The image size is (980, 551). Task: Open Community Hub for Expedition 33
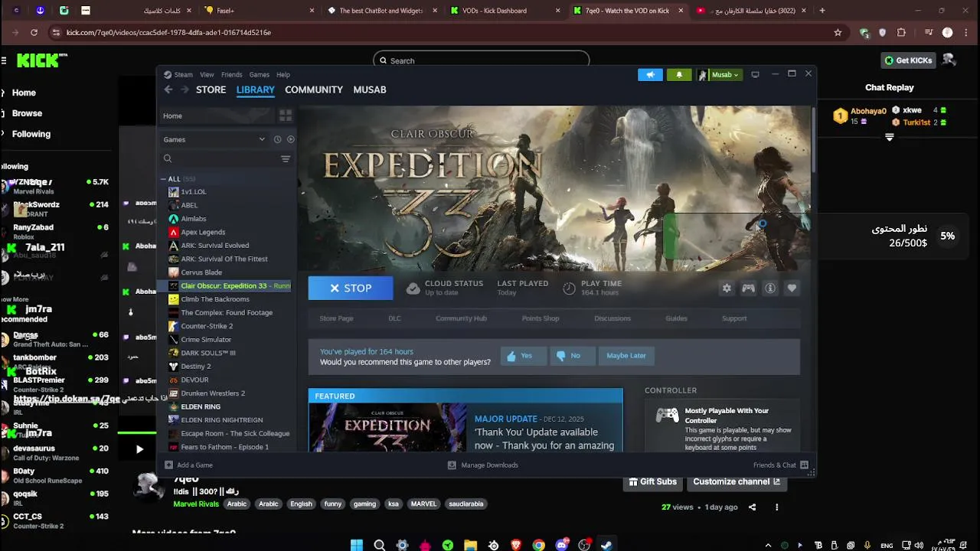click(x=461, y=318)
